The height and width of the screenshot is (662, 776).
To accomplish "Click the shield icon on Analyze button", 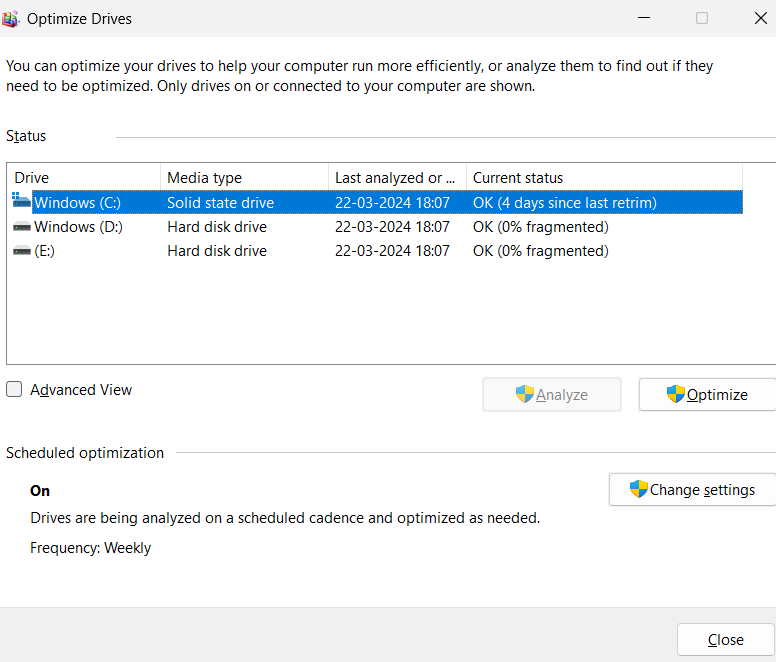I will (x=525, y=394).
